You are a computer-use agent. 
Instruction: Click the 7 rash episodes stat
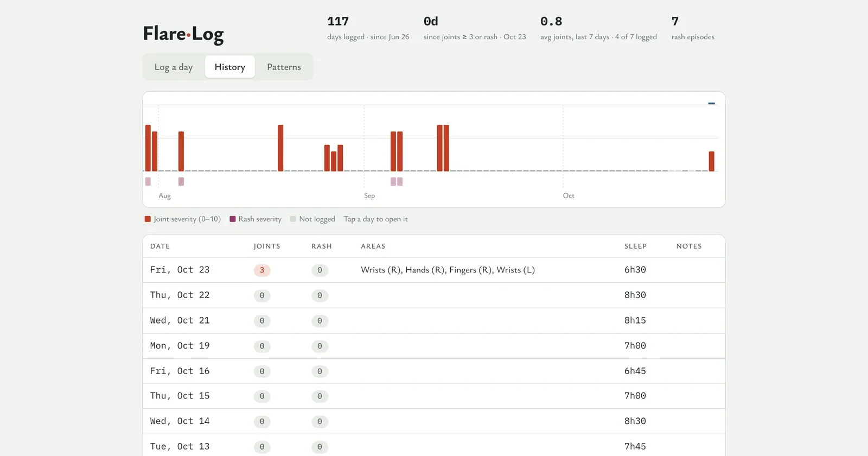coord(693,28)
